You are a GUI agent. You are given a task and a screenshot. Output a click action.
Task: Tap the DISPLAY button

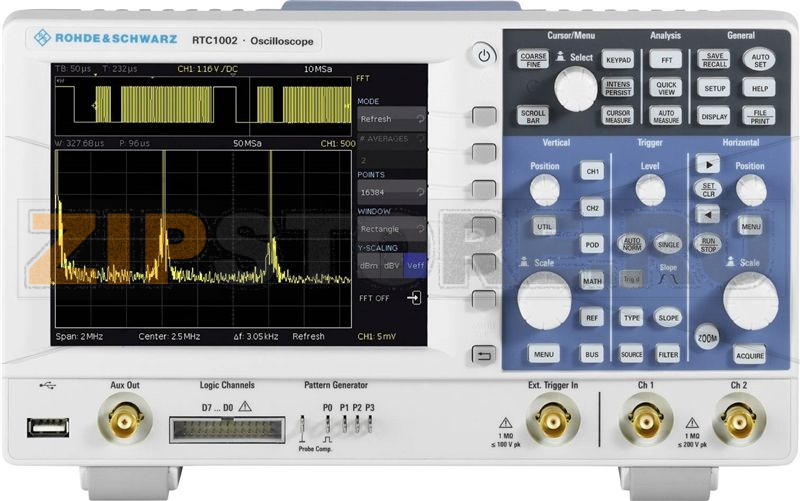tap(714, 116)
